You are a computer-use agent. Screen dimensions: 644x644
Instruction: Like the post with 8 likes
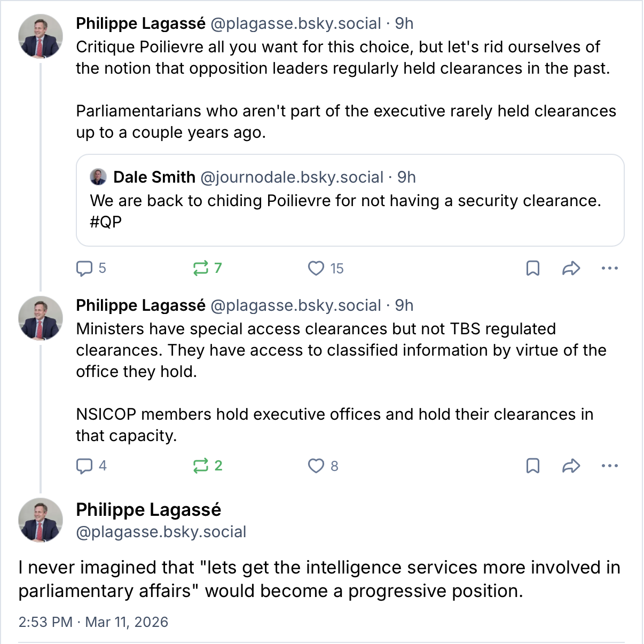coord(316,466)
